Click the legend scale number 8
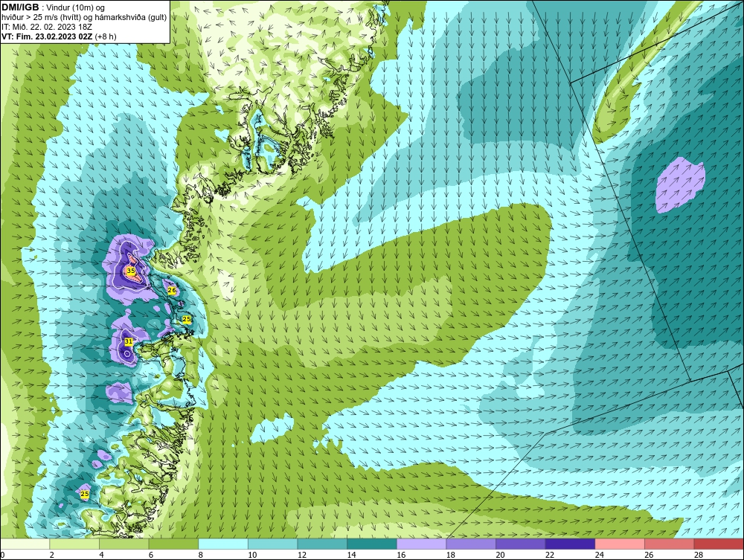Viewport: 744px width, 560px height. (201, 555)
